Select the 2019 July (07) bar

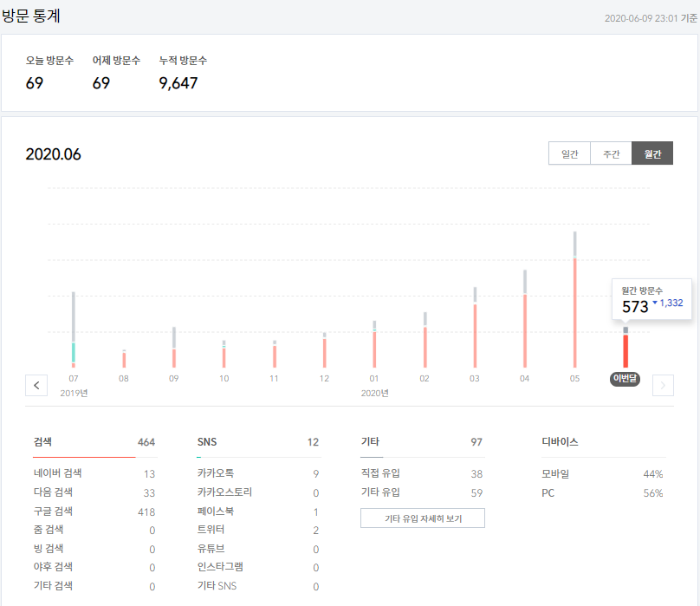pos(74,329)
